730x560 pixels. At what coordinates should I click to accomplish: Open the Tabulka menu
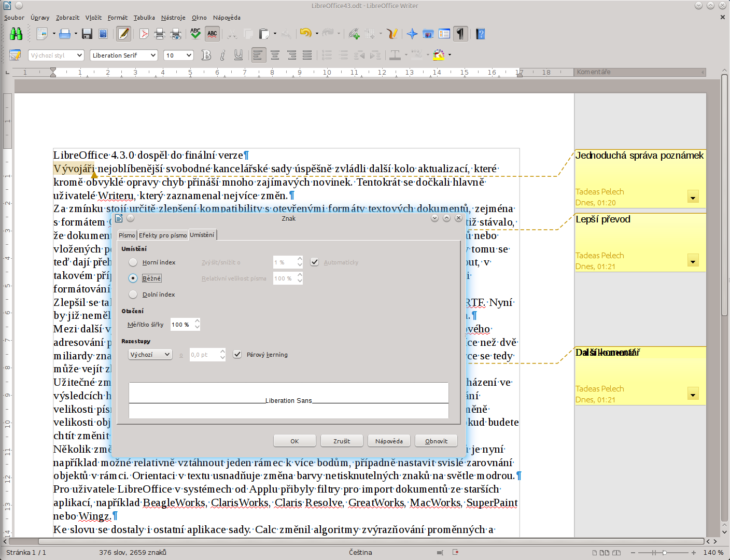[x=144, y=18]
